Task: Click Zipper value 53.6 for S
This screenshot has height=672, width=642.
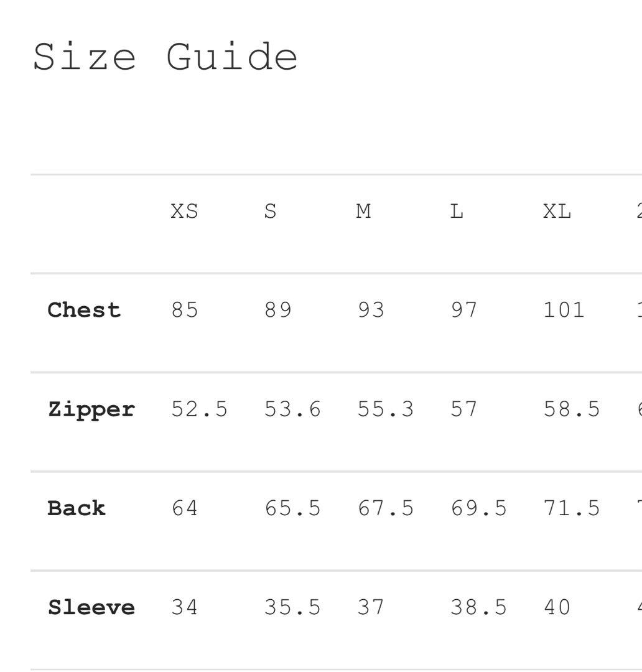Action: tap(292, 409)
